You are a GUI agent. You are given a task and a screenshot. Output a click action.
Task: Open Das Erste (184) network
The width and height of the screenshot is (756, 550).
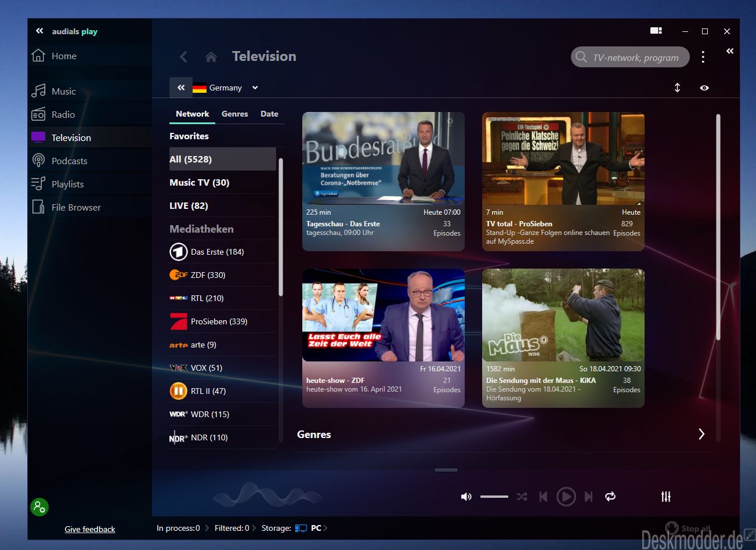(x=223, y=252)
